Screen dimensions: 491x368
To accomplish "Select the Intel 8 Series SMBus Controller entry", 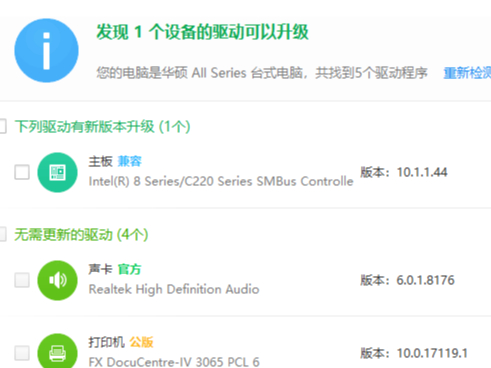I will (221, 181).
